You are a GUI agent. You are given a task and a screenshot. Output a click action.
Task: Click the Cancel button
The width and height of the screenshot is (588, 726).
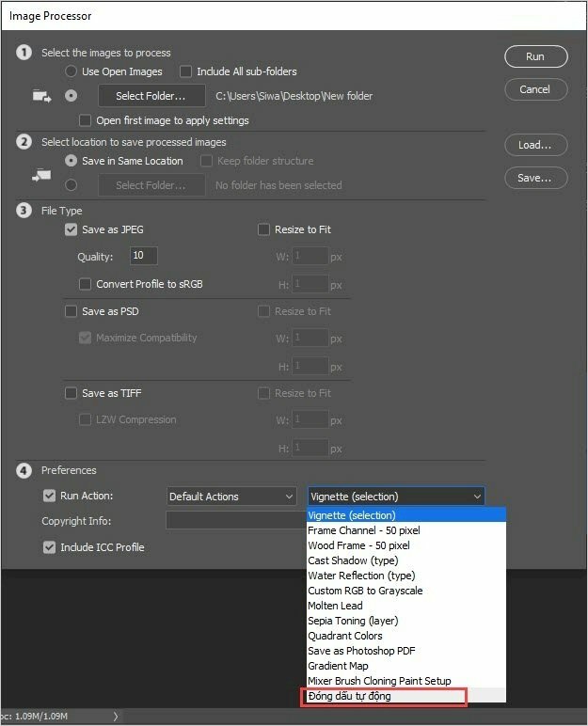point(535,89)
